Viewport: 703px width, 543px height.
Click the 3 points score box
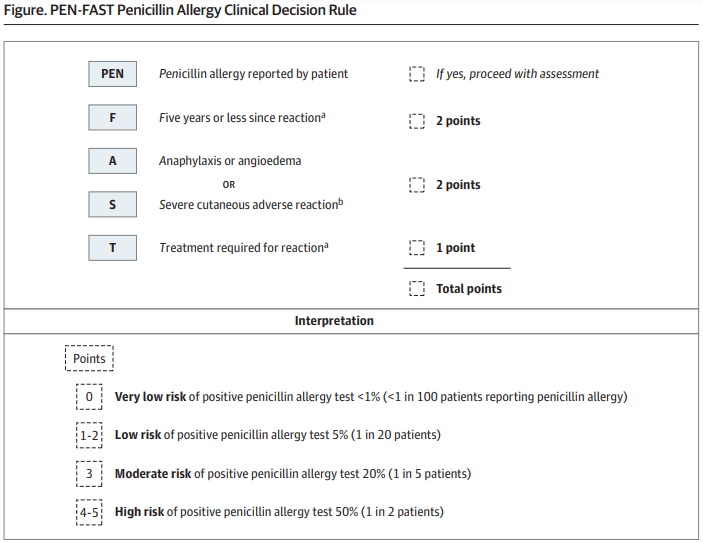[89, 473]
